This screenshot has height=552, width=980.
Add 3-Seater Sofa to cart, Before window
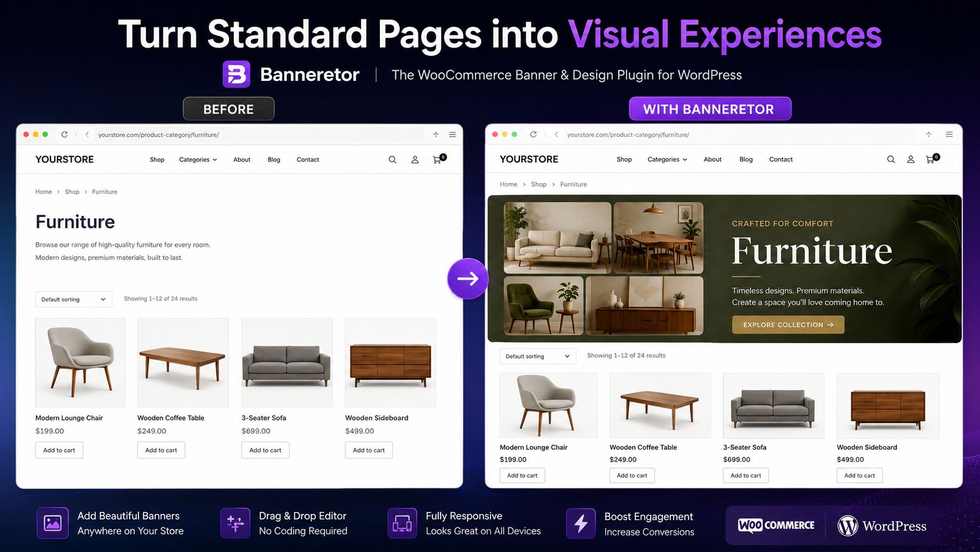pyautogui.click(x=266, y=450)
